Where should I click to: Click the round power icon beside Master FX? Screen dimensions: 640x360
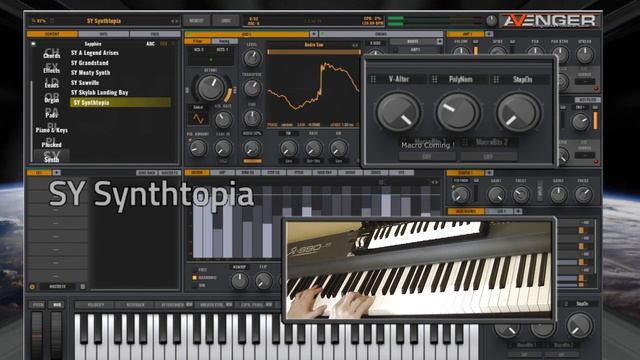tap(32, 287)
